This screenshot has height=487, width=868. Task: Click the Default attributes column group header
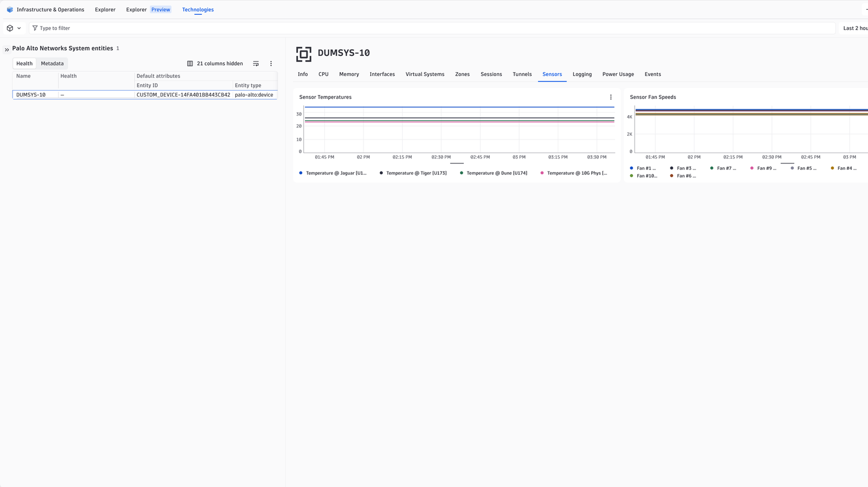point(158,76)
